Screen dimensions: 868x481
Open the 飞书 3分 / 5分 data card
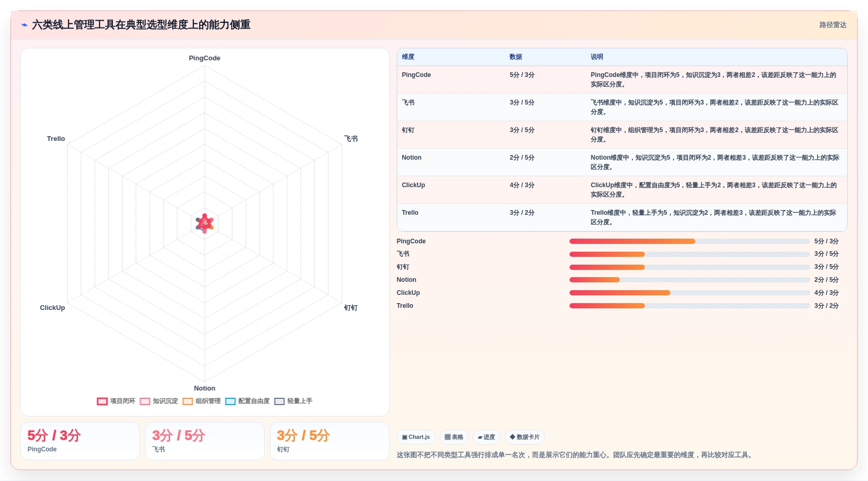[205, 441]
